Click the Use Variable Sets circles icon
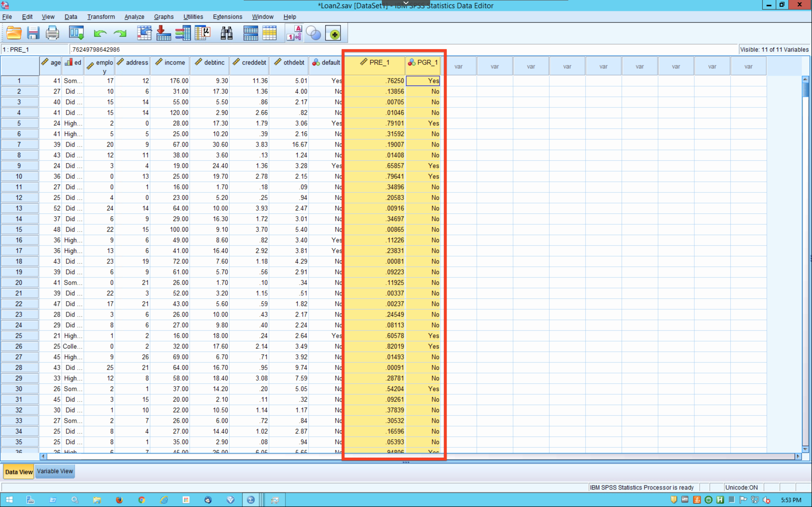The height and width of the screenshot is (507, 812). (x=314, y=33)
